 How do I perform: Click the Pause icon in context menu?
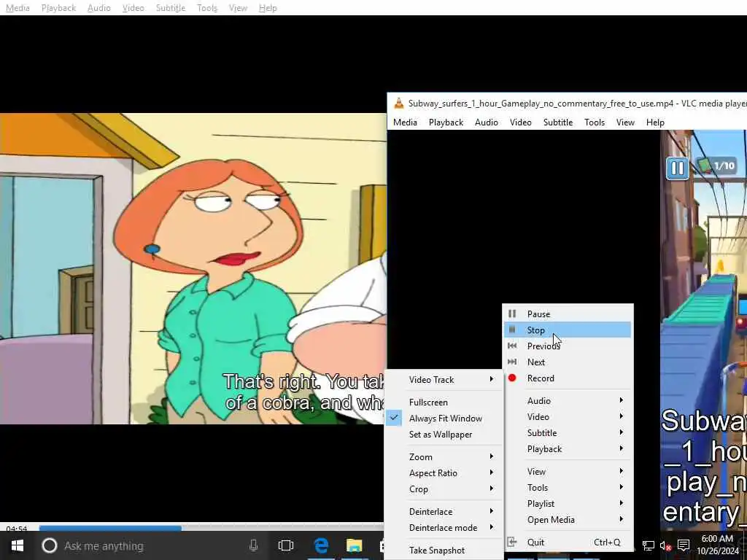512,314
